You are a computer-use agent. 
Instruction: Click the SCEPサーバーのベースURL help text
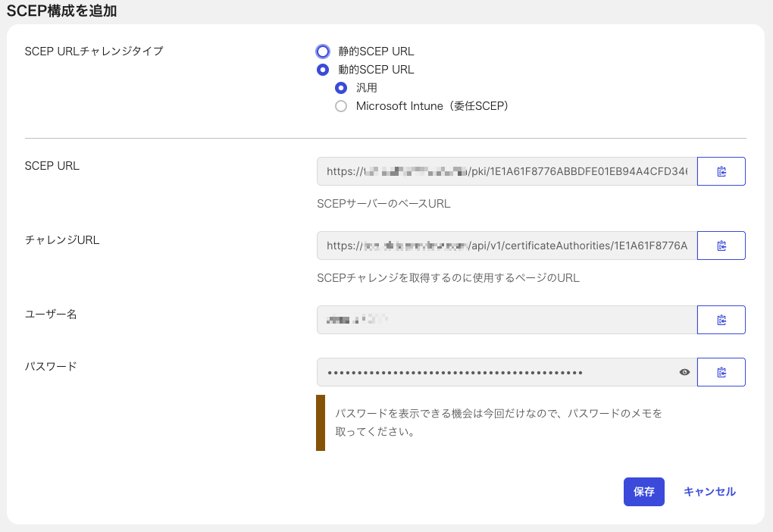pos(383,204)
